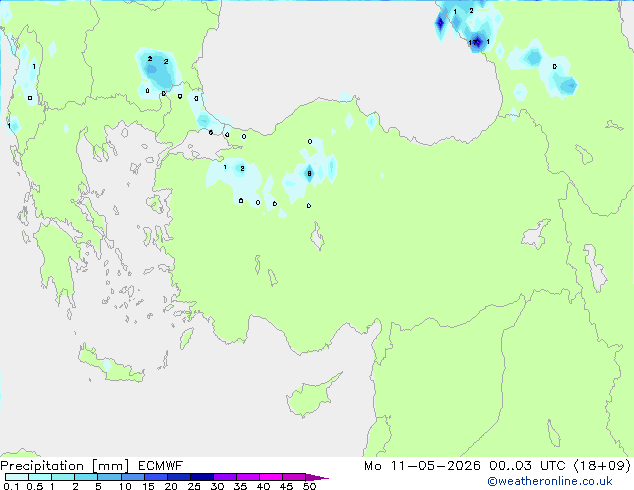Pick the 15–20 mm legend color swatch
634x490 pixels.
156,477
